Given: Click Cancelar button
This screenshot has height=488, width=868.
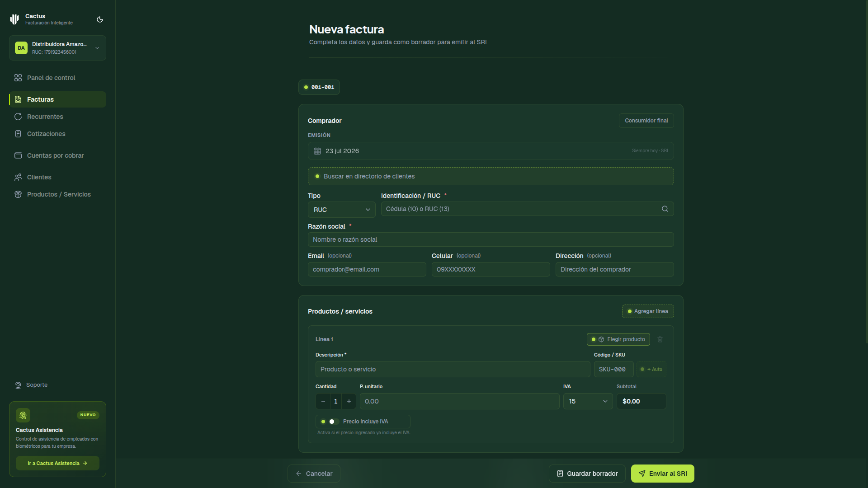Looking at the screenshot, I should click(314, 474).
